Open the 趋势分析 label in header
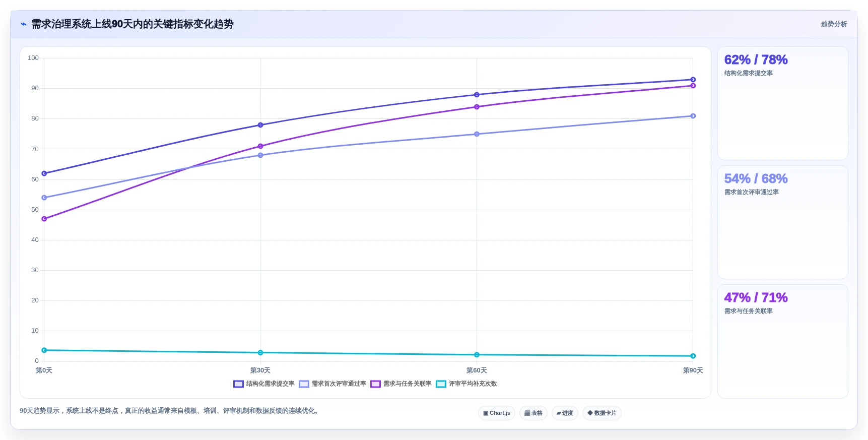The image size is (868, 440). click(834, 24)
